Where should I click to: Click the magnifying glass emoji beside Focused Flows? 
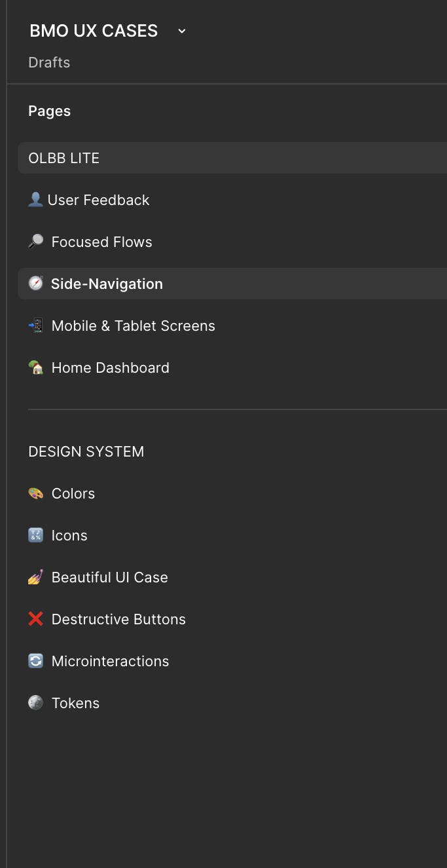coord(36,242)
